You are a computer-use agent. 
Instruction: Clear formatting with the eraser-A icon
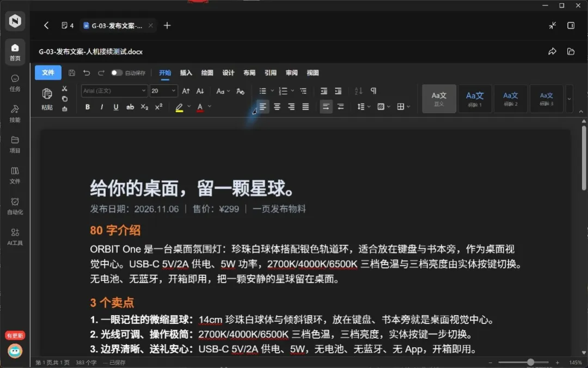point(241,91)
